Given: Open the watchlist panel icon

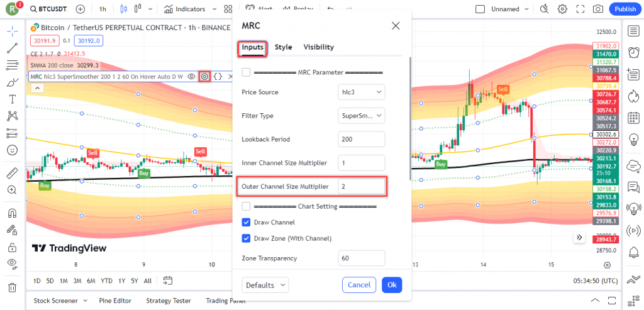Looking at the screenshot, I should click(634, 31).
